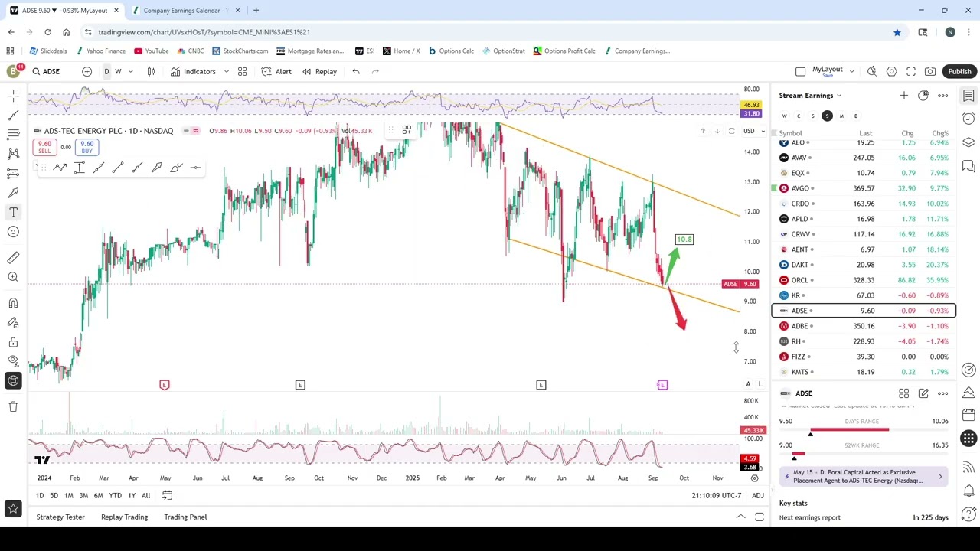980x551 pixels.
Task: Select CRWV row in watchlist
Action: pyautogui.click(x=864, y=234)
